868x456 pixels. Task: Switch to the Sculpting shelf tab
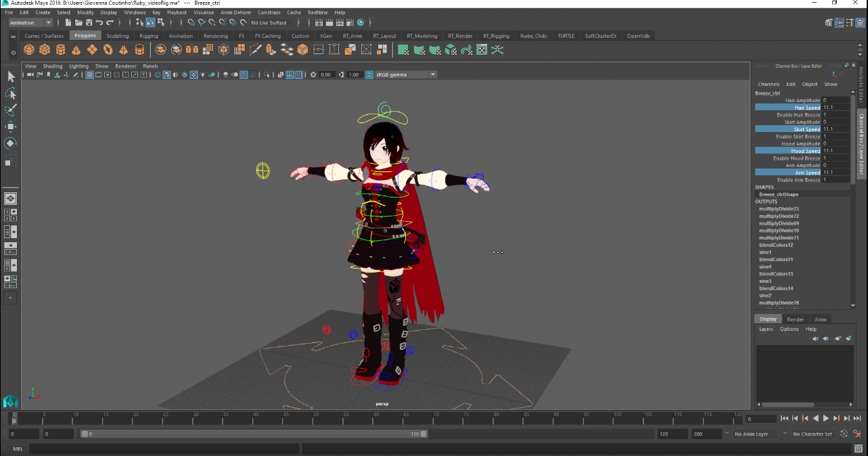tap(118, 36)
